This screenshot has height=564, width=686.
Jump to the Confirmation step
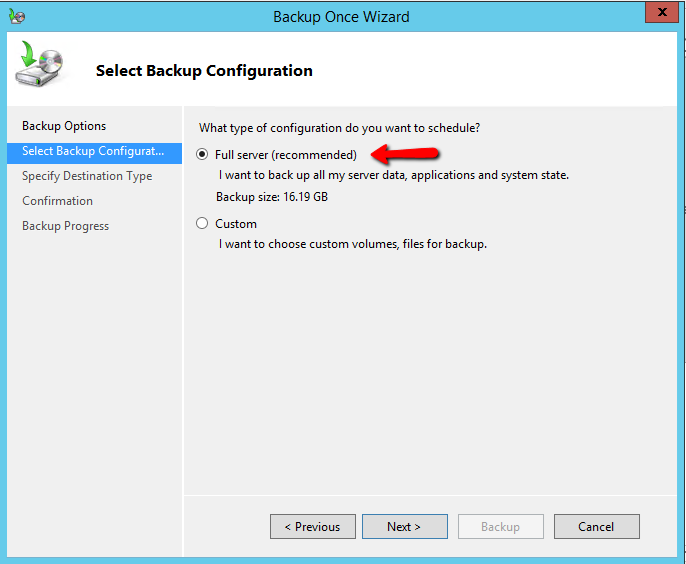point(57,201)
